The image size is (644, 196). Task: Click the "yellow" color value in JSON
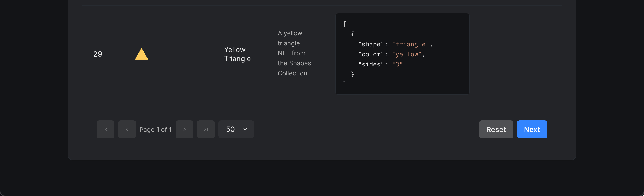407,54
